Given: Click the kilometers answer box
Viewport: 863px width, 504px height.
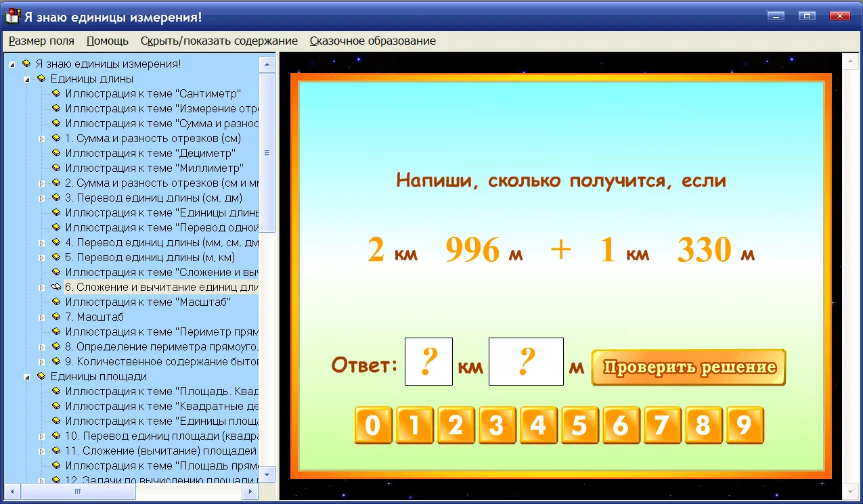Looking at the screenshot, I should point(428,362).
